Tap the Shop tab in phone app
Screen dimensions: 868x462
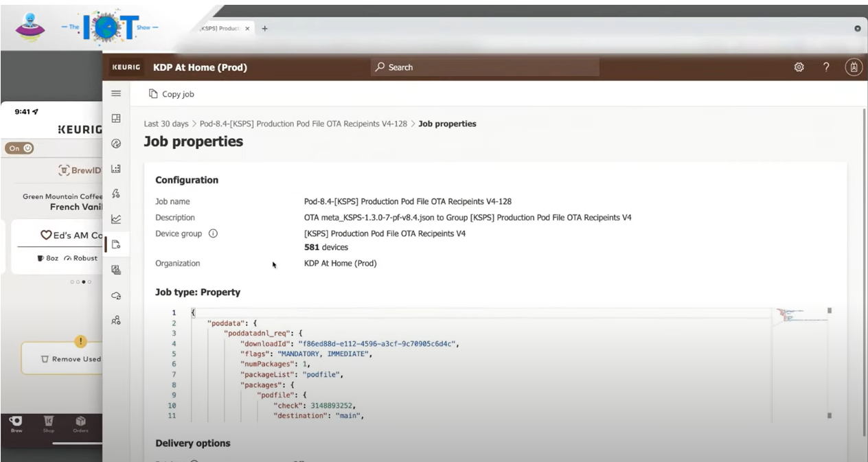click(x=49, y=424)
